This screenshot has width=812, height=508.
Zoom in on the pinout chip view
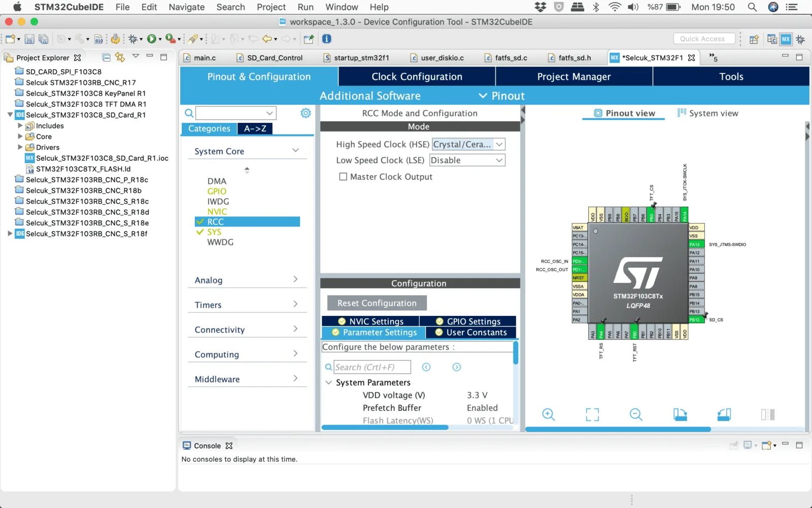tap(549, 415)
